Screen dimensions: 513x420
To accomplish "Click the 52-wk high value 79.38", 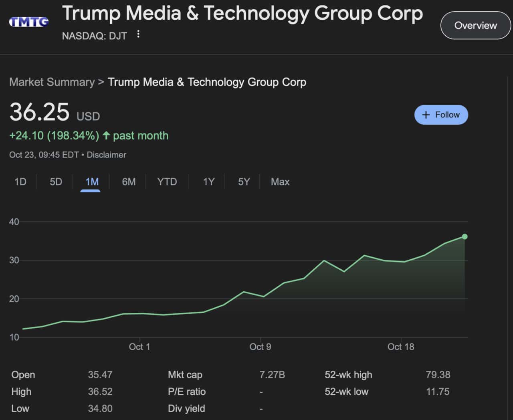I will point(438,375).
